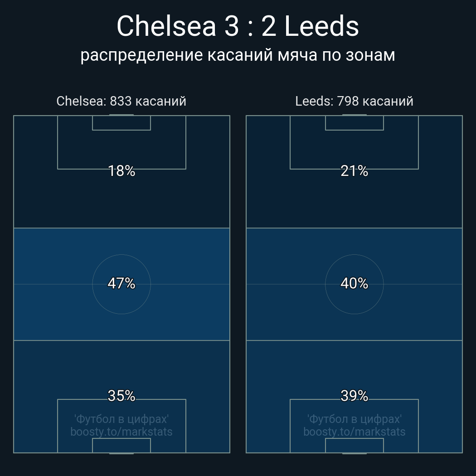Click the top six-yard box on Chelsea pitch
Viewport: 476px width, 476px height.
121,123
